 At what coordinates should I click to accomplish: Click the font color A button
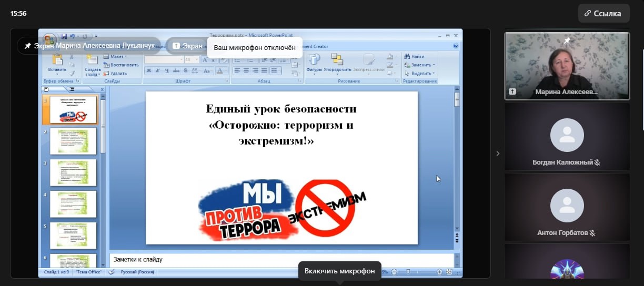[222, 70]
